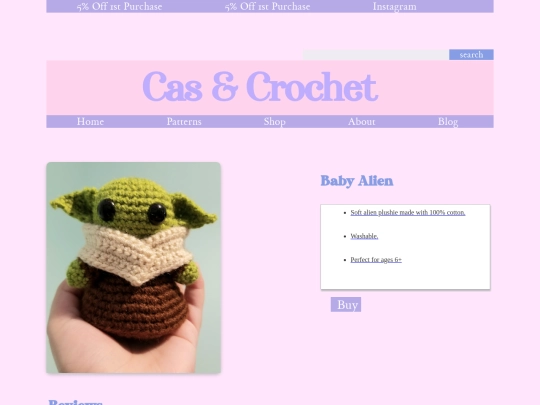Viewport: 540px width, 405px height.
Task: Visit the About page
Action: tap(362, 122)
